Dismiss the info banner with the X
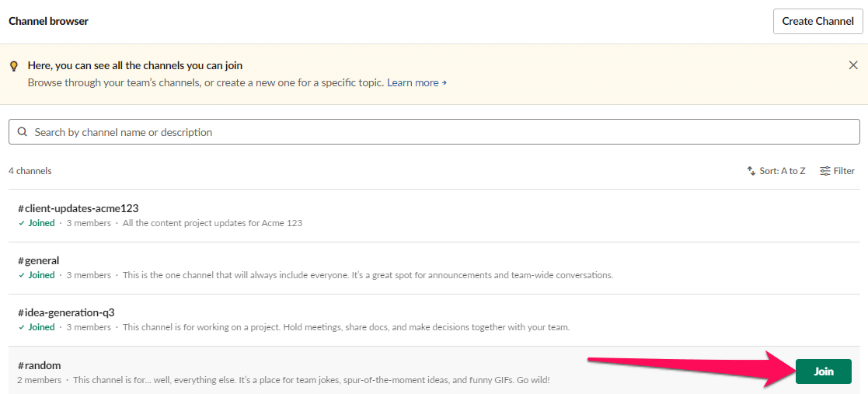The height and width of the screenshot is (394, 868). point(853,65)
